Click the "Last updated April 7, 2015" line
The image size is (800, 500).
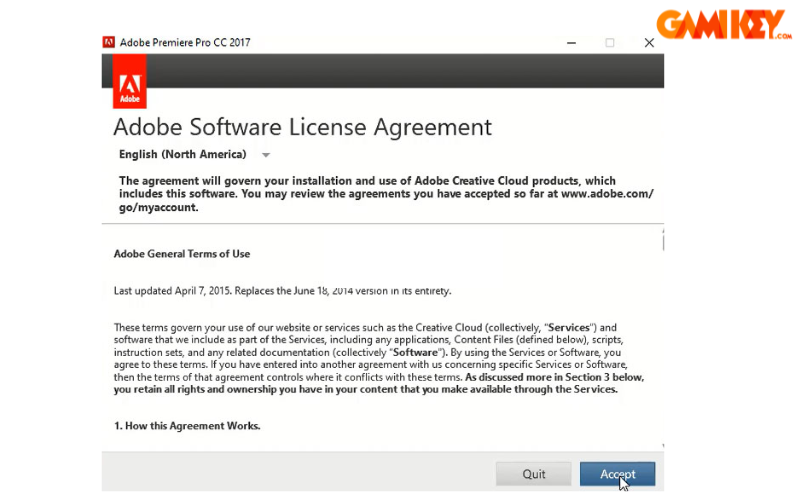282,291
